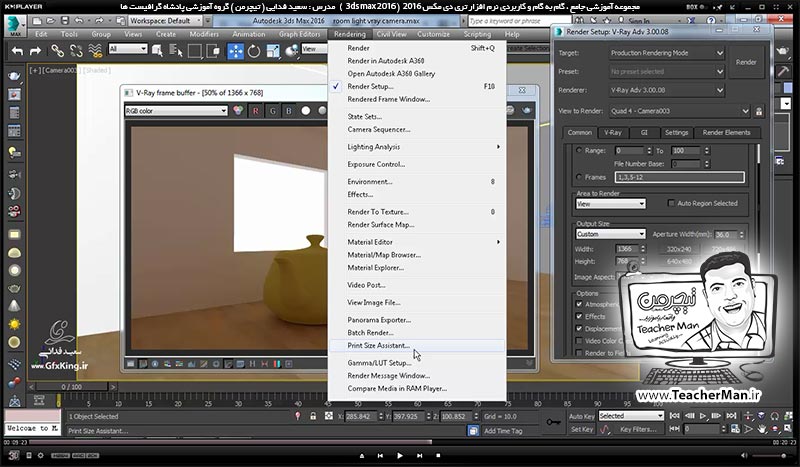800x467 pixels.
Task: Toggle the Auto Key button
Action: (x=582, y=416)
